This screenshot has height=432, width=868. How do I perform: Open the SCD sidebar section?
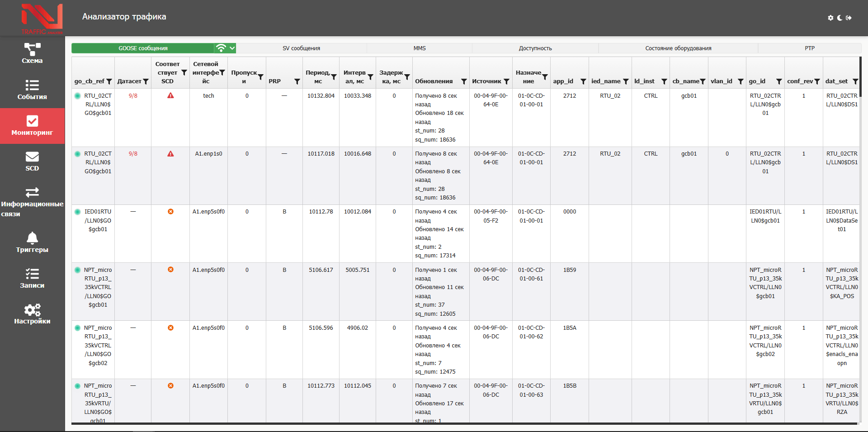tap(32, 161)
